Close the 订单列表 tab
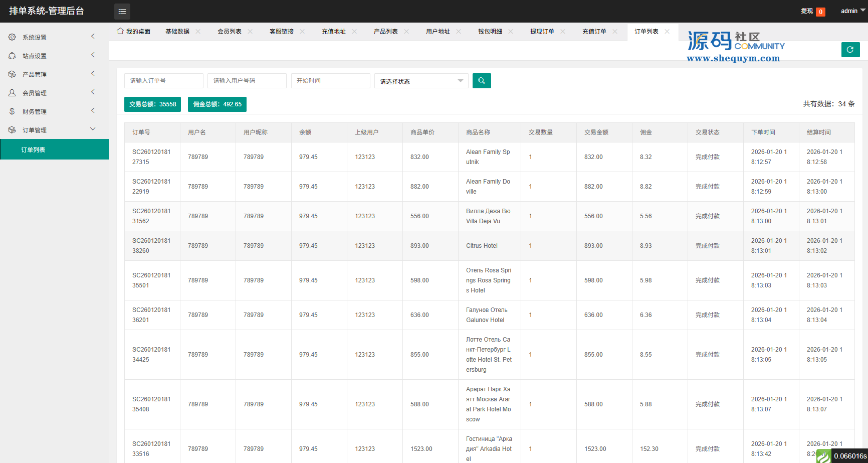Image resolution: width=868 pixels, height=463 pixels. 667,32
